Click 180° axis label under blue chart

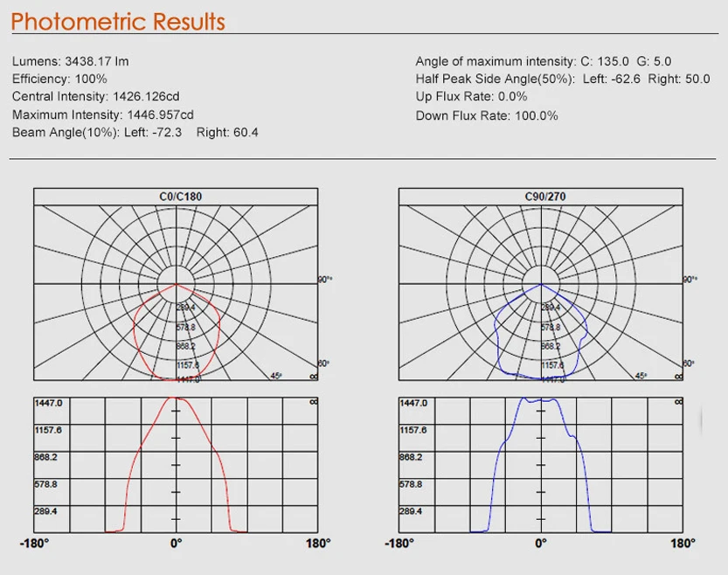coord(683,544)
